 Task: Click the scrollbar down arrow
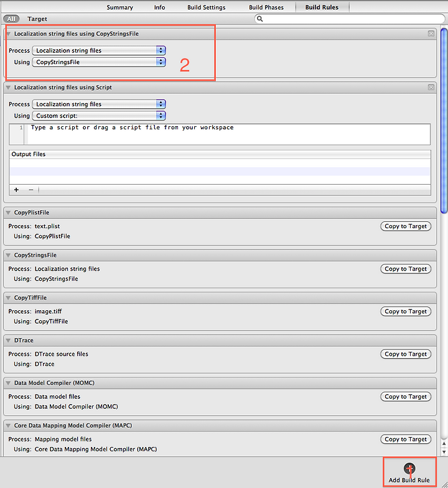(x=444, y=452)
